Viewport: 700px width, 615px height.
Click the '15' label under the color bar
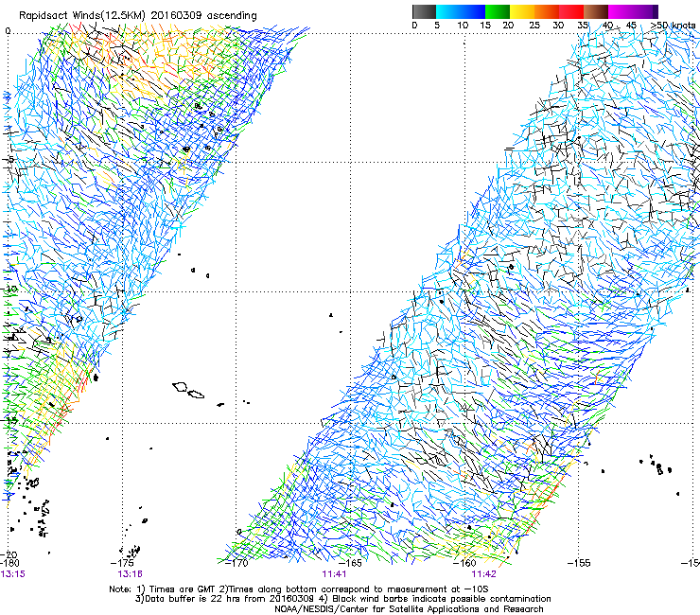485,26
